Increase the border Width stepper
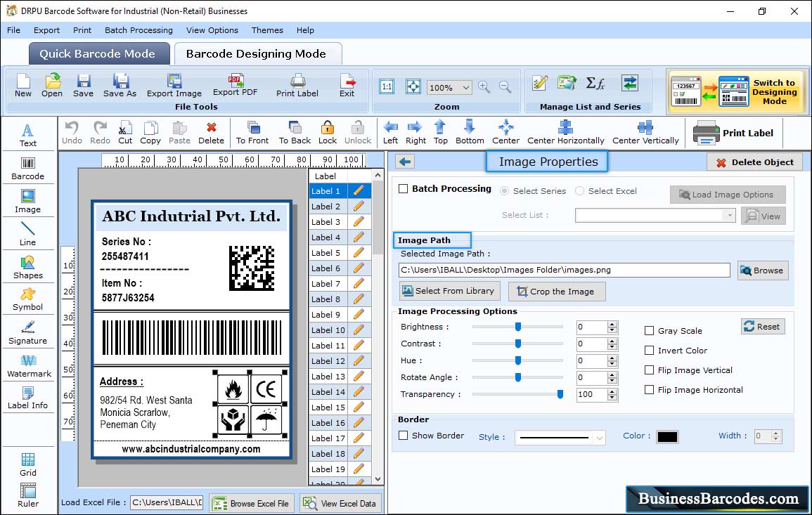The width and height of the screenshot is (812, 515). pos(775,433)
